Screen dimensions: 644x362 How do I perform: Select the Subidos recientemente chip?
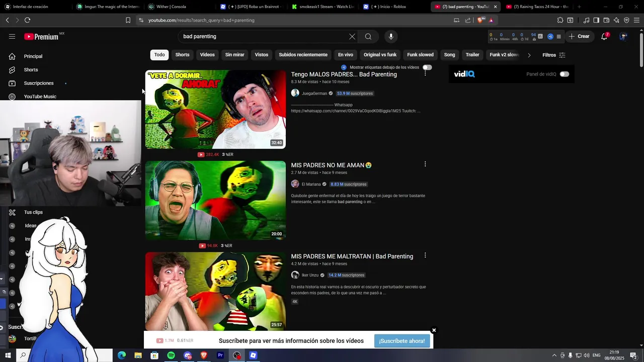(x=303, y=55)
